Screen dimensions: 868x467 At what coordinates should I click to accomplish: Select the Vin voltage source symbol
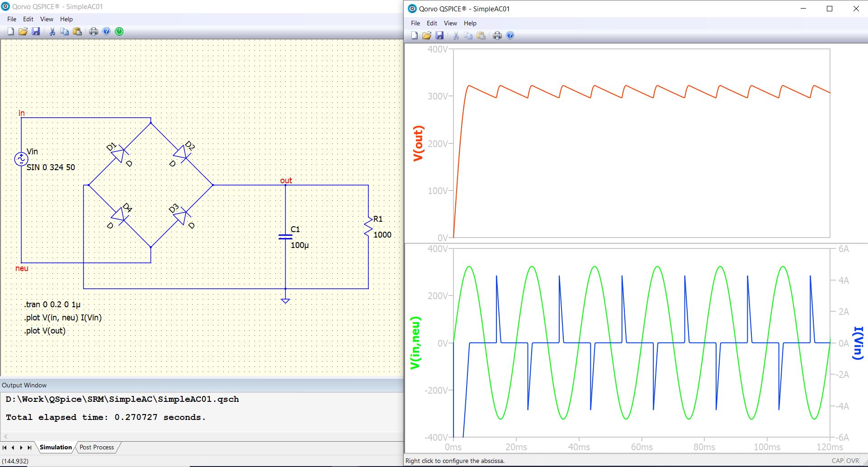coord(21,159)
